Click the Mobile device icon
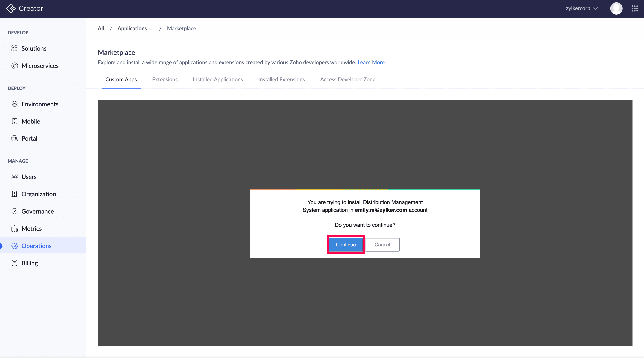The image size is (644, 358). click(15, 121)
